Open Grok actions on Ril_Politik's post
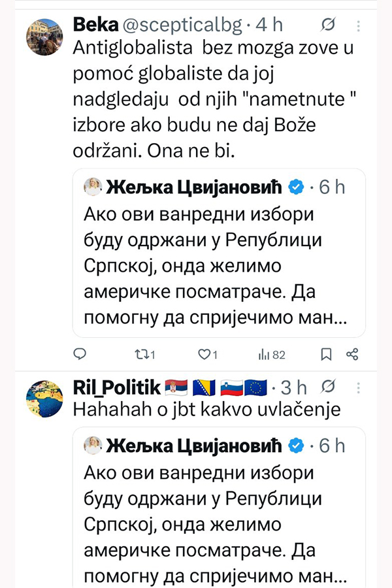Image resolution: width=392 pixels, height=588 pixels. [331, 387]
